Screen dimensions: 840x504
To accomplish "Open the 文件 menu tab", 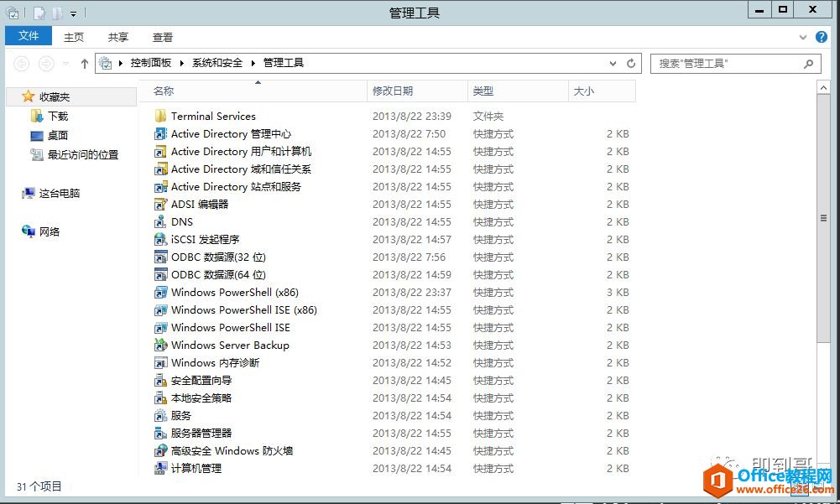I will (x=29, y=36).
